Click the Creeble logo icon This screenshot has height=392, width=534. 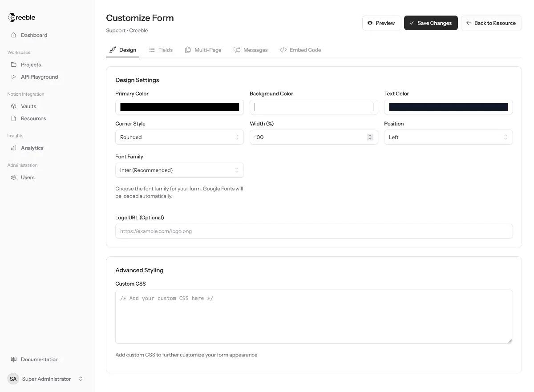coord(12,18)
